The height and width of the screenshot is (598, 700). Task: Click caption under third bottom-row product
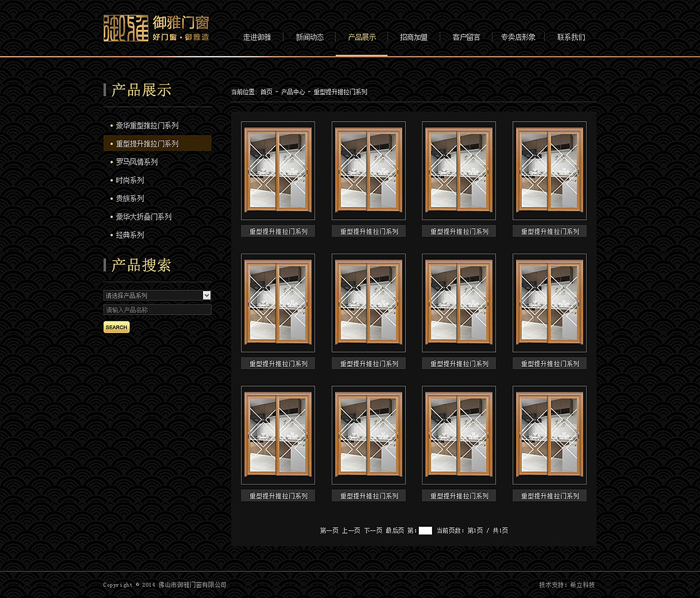459,495
